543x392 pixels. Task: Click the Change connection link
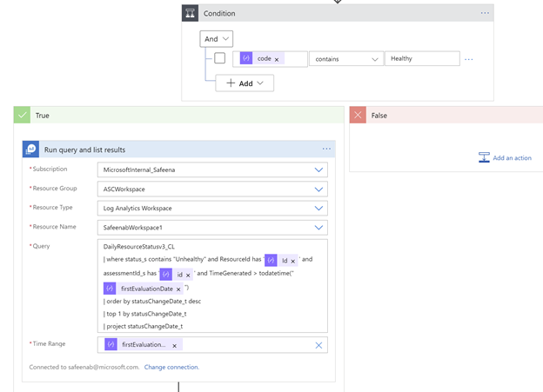pos(171,367)
